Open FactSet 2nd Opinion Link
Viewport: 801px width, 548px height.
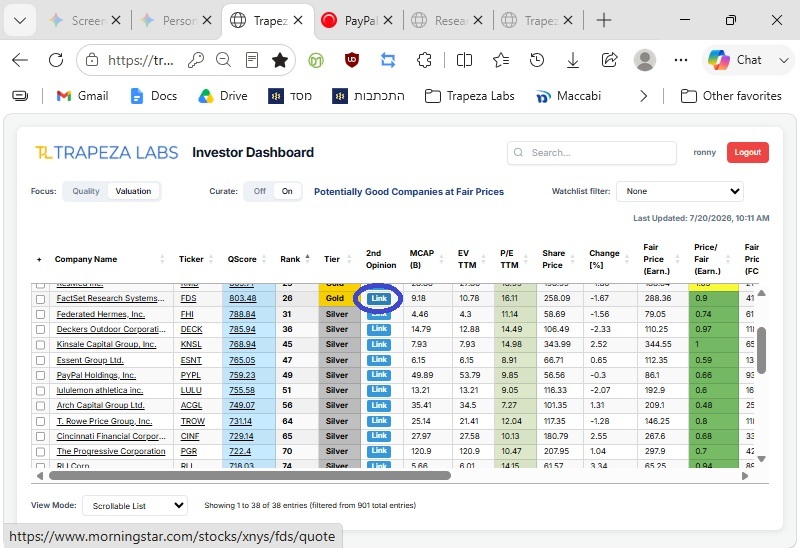point(379,298)
